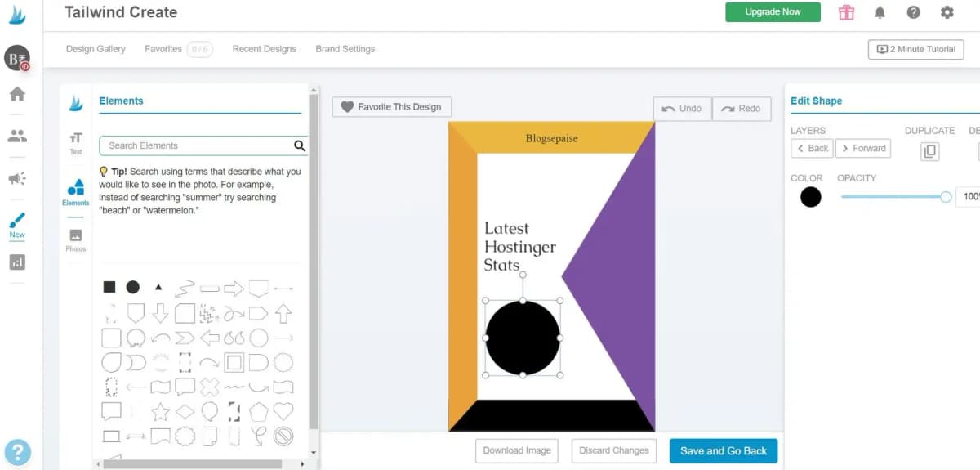Screen dimensions: 980x470
Task: Open the analytics chart sidebar icon
Action: point(17,262)
